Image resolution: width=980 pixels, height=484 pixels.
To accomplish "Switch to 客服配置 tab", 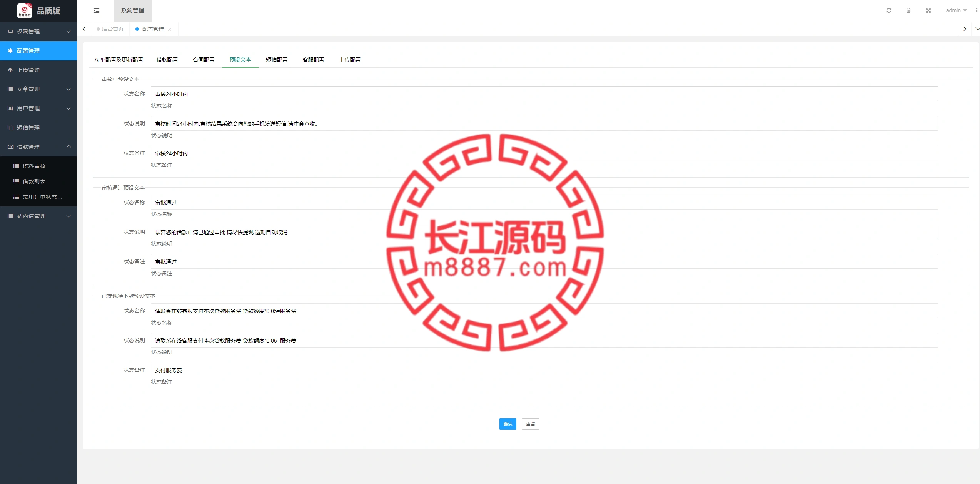I will click(x=314, y=60).
